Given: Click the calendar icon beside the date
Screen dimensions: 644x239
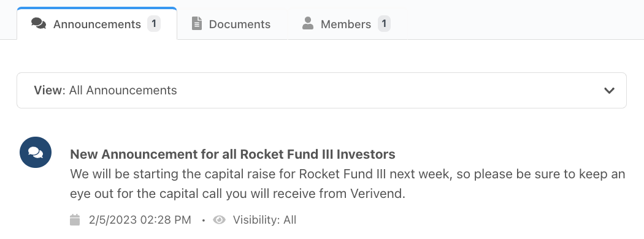Looking at the screenshot, I should [x=75, y=220].
